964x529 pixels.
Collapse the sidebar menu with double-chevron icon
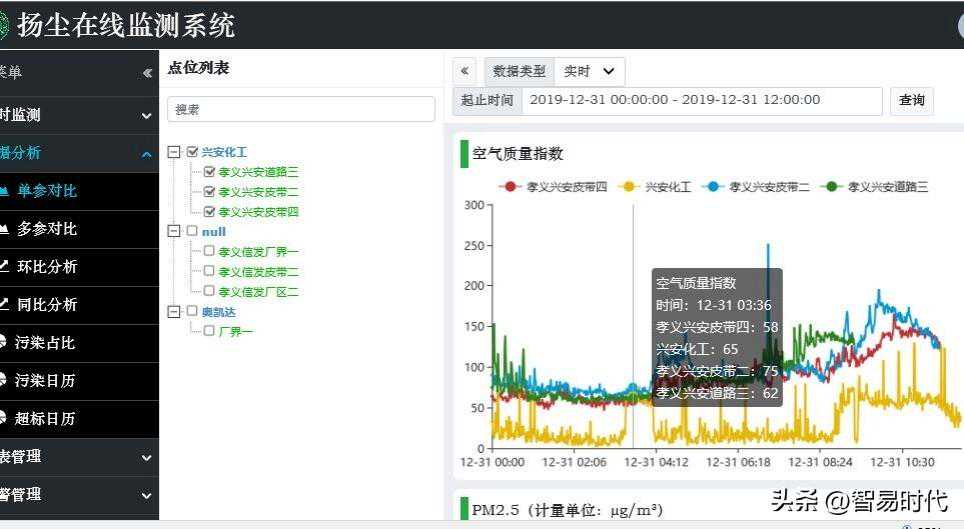147,73
